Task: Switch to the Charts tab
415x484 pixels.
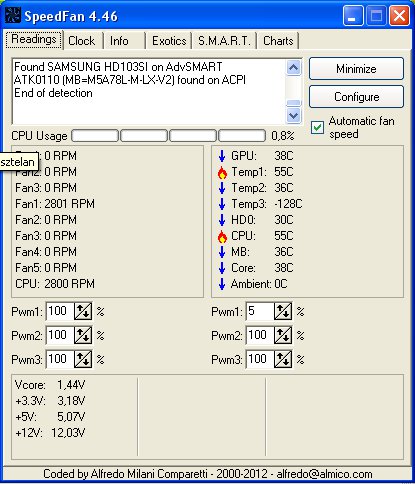Action: pos(278,41)
